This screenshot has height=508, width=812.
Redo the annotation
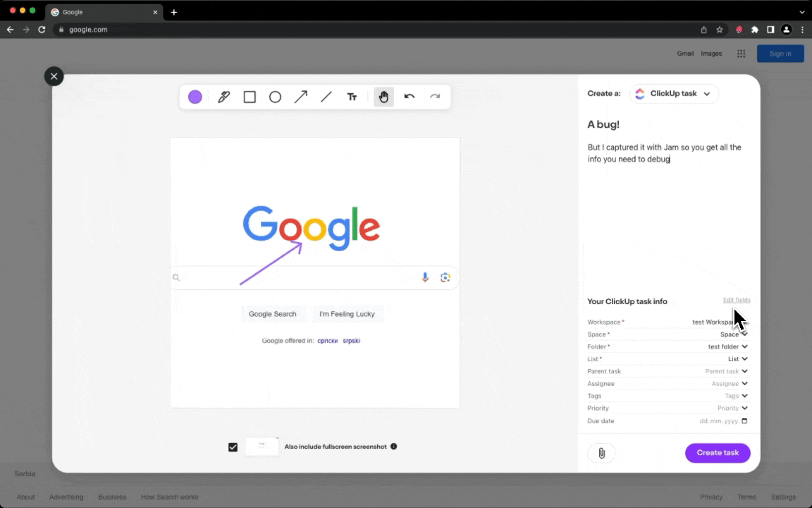coord(435,97)
